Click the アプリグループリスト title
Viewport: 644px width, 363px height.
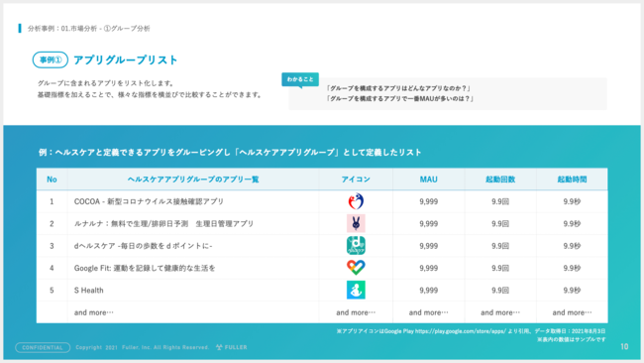coord(126,60)
